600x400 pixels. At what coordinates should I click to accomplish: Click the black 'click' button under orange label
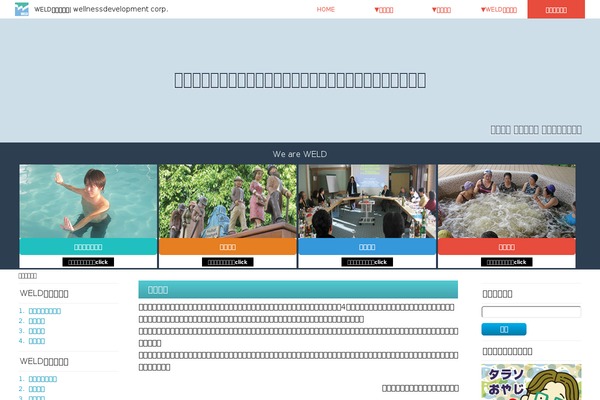[x=228, y=262]
